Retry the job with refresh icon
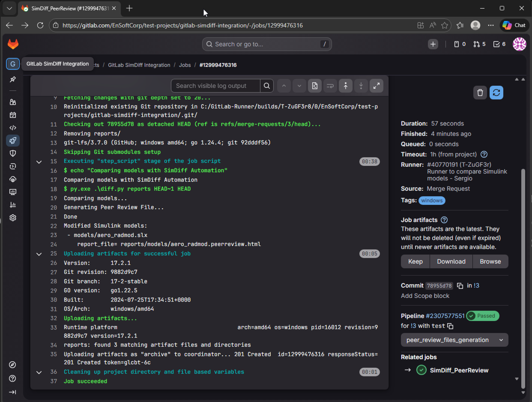The height and width of the screenshot is (402, 532). click(x=496, y=93)
